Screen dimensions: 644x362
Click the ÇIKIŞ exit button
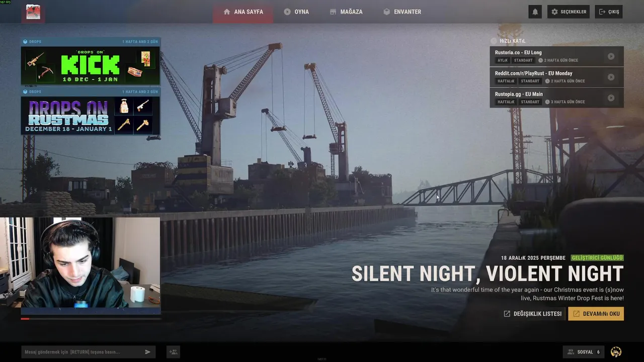click(x=609, y=12)
